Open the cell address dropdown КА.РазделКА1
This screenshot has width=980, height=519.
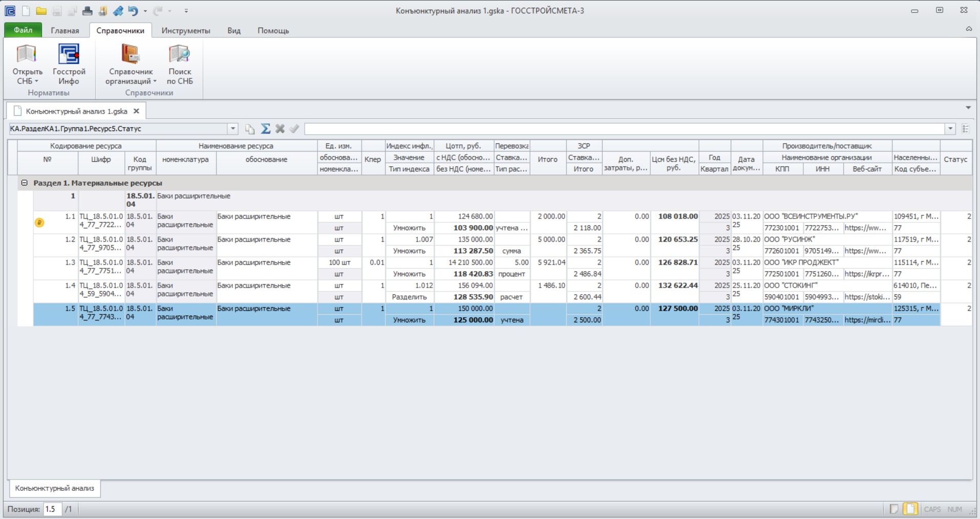pyautogui.click(x=233, y=129)
